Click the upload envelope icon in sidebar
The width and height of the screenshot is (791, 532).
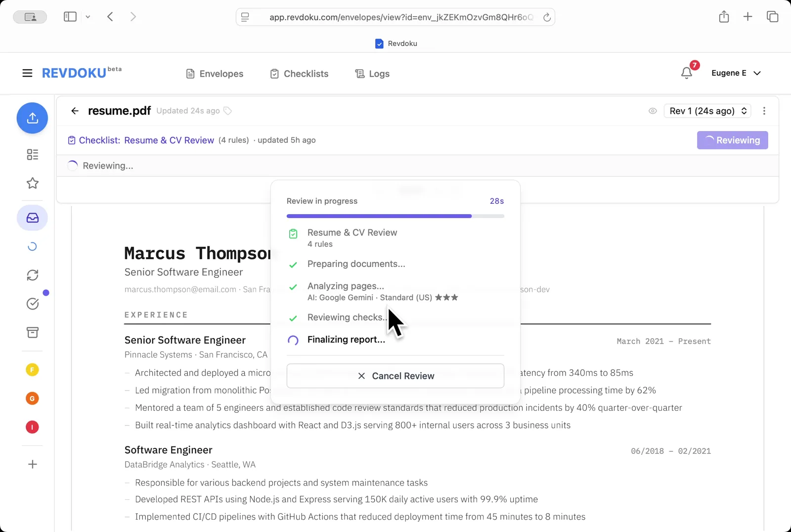pyautogui.click(x=32, y=118)
